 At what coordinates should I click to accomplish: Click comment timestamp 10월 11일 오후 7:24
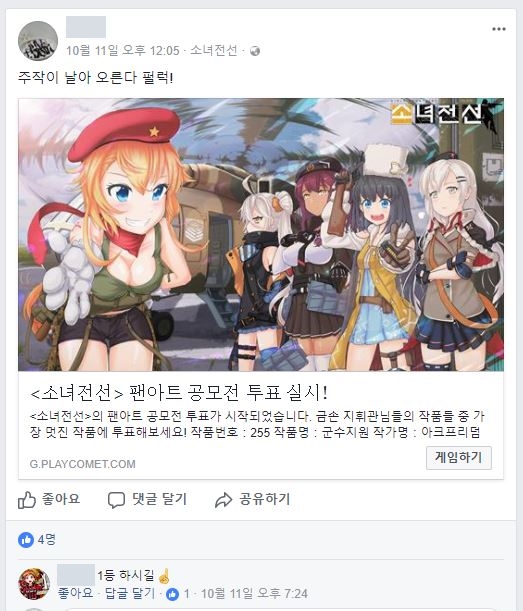(254, 593)
